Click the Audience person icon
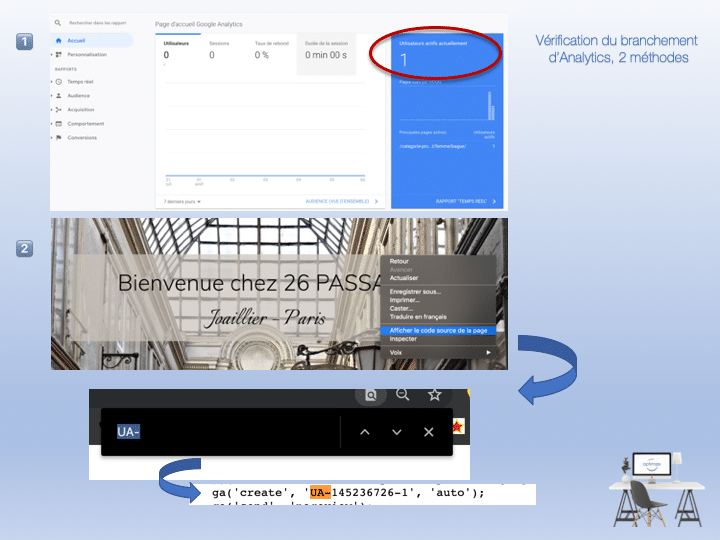Viewport: 720px width, 540px height. point(59,95)
